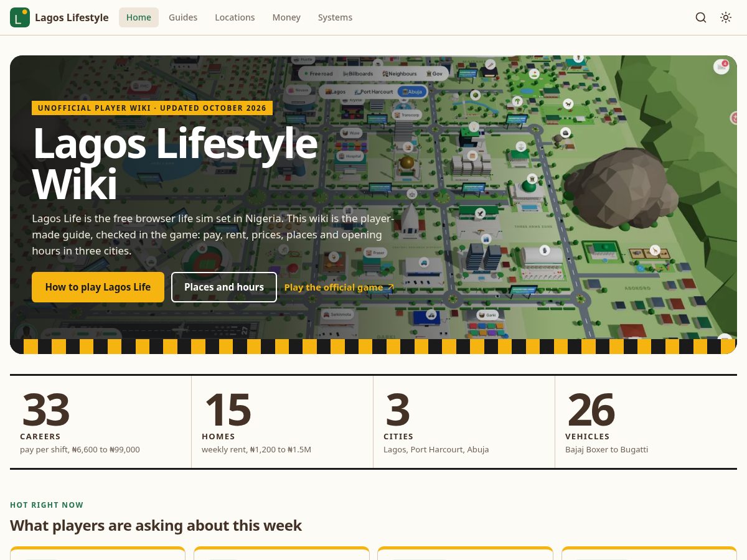Click the HOT RIGHT NOW label

click(x=47, y=505)
